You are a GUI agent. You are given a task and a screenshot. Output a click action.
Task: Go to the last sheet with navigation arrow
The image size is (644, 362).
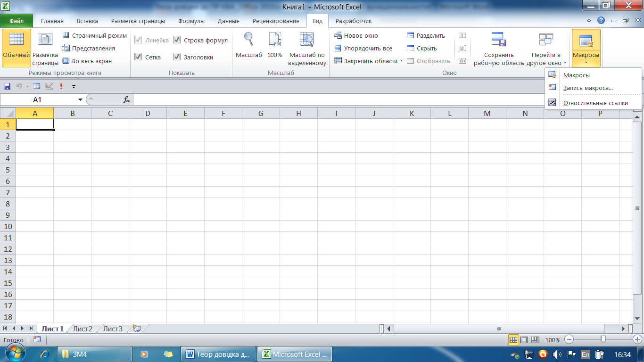click(31, 329)
